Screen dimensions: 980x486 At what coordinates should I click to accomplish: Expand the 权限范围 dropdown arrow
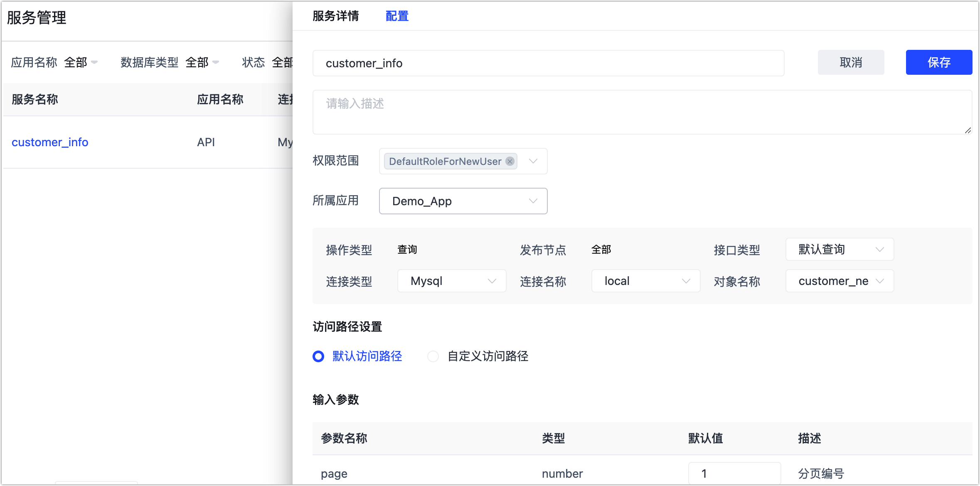[x=533, y=161]
